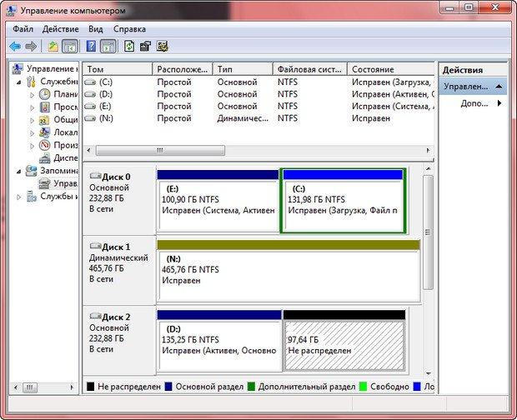The width and height of the screenshot is (517, 420).
Task: Go back with the blue left arrow
Action: (15, 47)
